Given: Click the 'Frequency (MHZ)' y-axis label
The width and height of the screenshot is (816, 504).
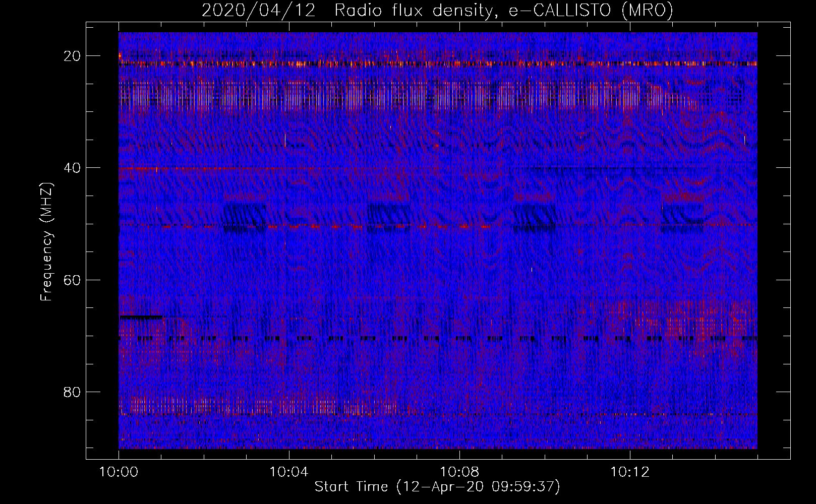Looking at the screenshot, I should [46, 242].
